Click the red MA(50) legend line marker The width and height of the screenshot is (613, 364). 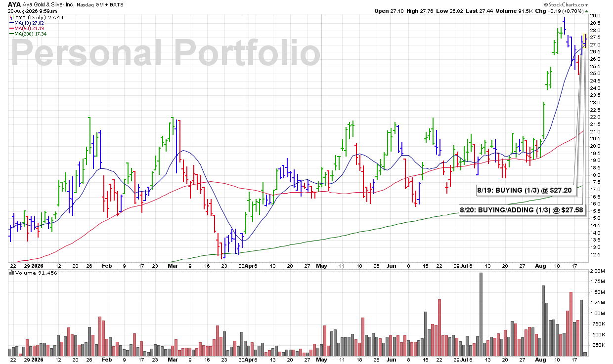point(11,28)
